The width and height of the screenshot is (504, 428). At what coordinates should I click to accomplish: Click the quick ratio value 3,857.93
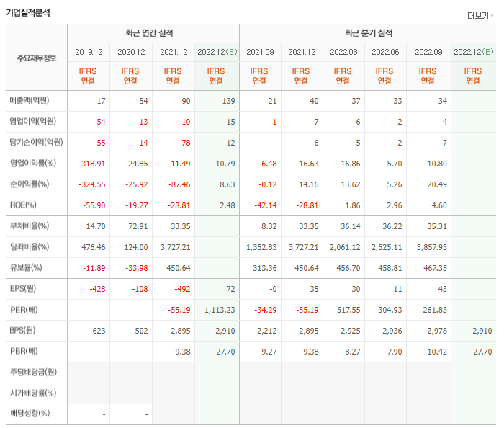click(432, 247)
